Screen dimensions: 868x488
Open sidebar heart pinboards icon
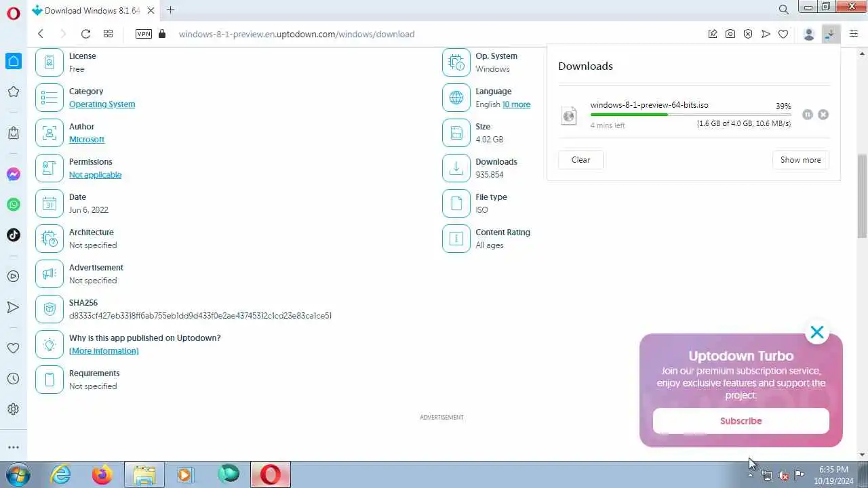tap(14, 348)
